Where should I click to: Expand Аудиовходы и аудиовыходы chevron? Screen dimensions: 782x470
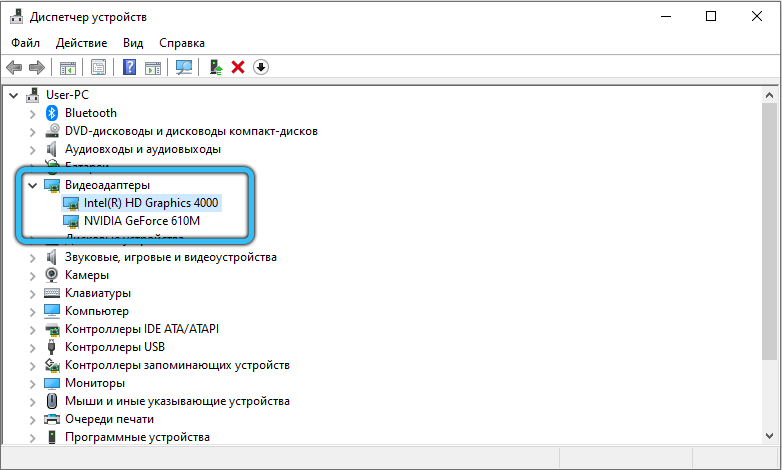click(32, 150)
